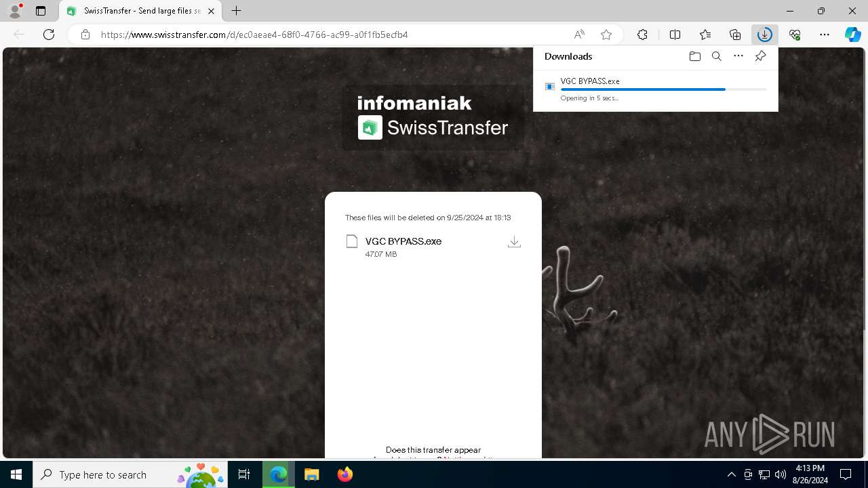Open the Edge profile icon
The width and height of the screenshot is (868, 488).
point(15,11)
